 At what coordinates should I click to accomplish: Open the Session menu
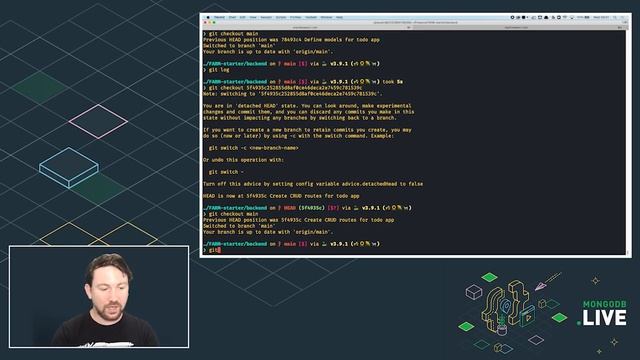click(x=266, y=18)
